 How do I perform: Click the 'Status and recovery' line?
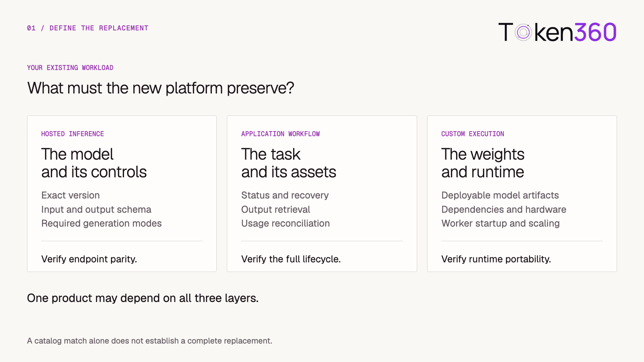(285, 195)
